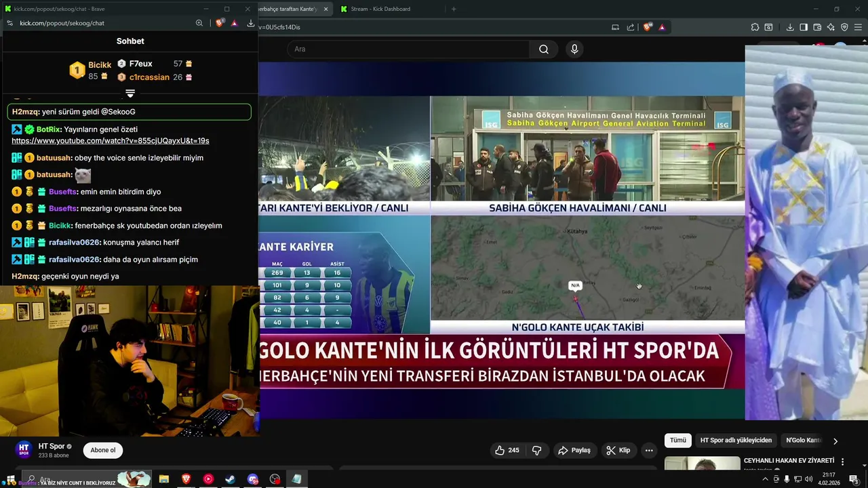Screen dimensions: 868x488
Task: Open the Paylaş share dialog
Action: coord(574,450)
